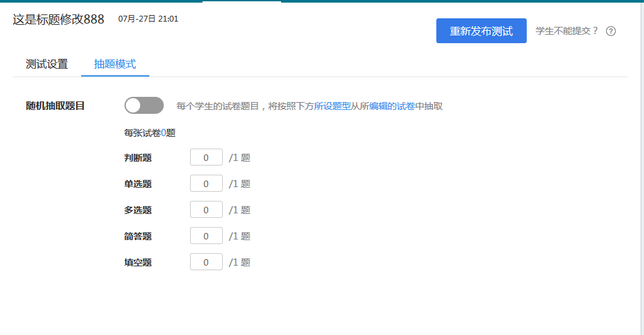This screenshot has width=644, height=335.
Task: Click the 编辑的试卷 blue link text
Action: coord(392,106)
